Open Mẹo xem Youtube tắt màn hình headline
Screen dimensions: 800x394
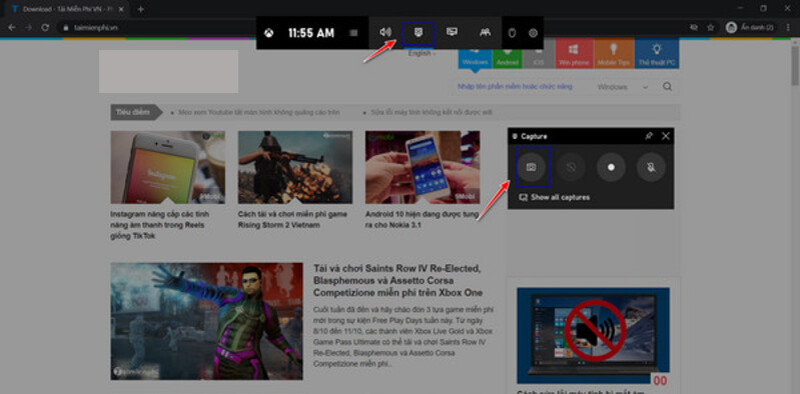(259, 112)
